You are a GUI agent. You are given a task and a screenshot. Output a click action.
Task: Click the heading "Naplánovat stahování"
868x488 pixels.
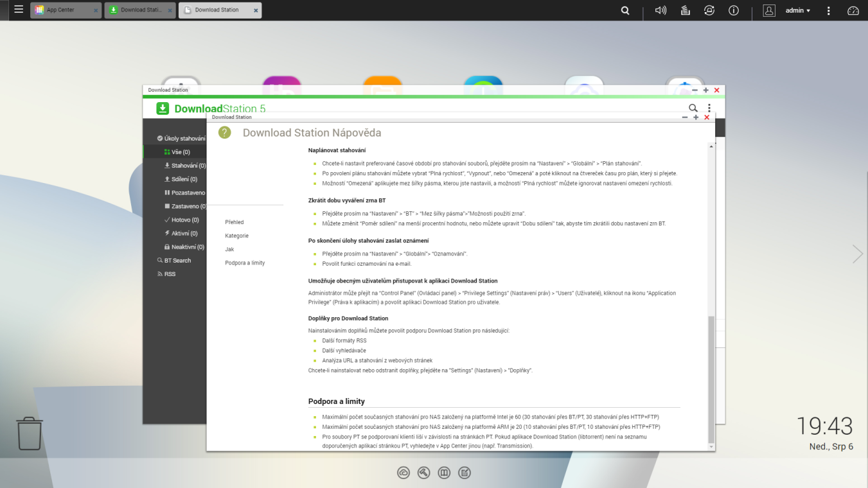click(337, 150)
